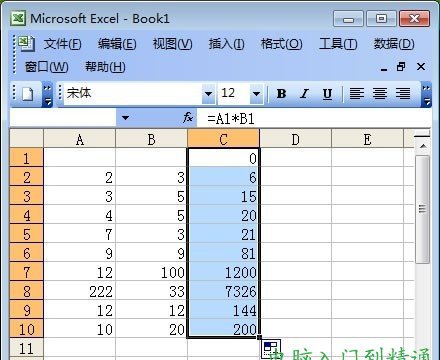Select cell A5 showing 7
This screenshot has height=360, width=440.
(x=80, y=234)
